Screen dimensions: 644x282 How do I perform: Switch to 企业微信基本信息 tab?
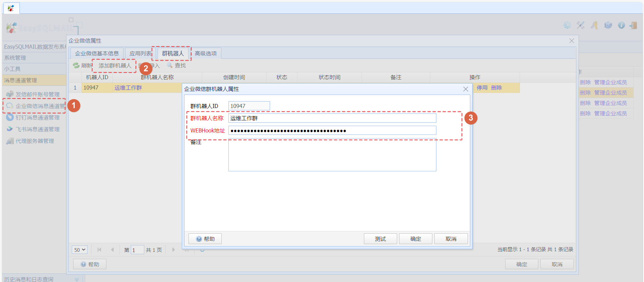pyautogui.click(x=97, y=53)
